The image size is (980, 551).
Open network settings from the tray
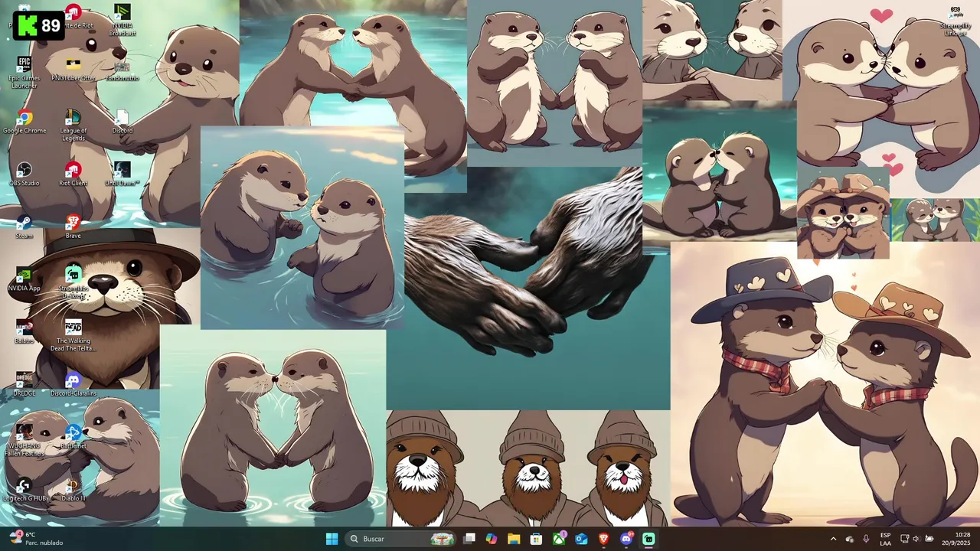pyautogui.click(x=903, y=539)
